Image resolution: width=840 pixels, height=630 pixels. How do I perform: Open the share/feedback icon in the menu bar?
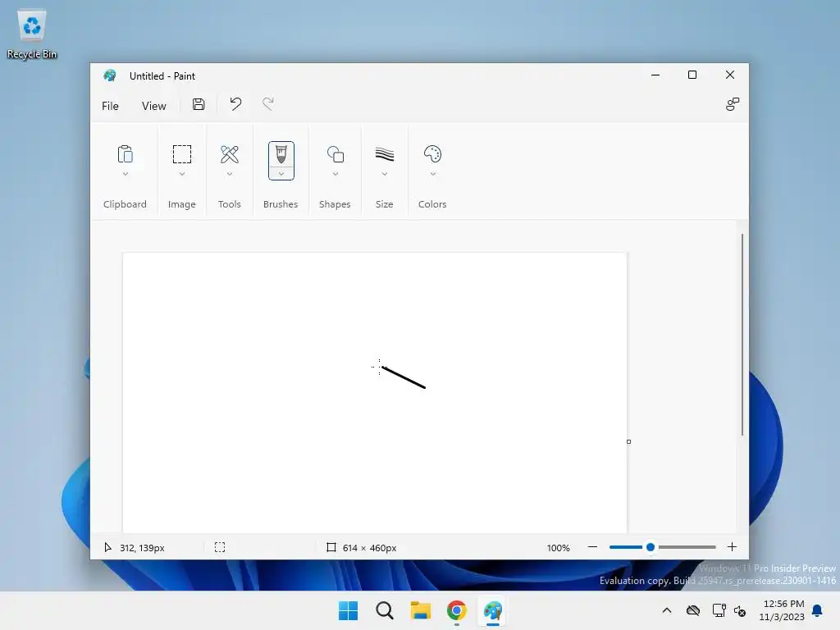[732, 104]
